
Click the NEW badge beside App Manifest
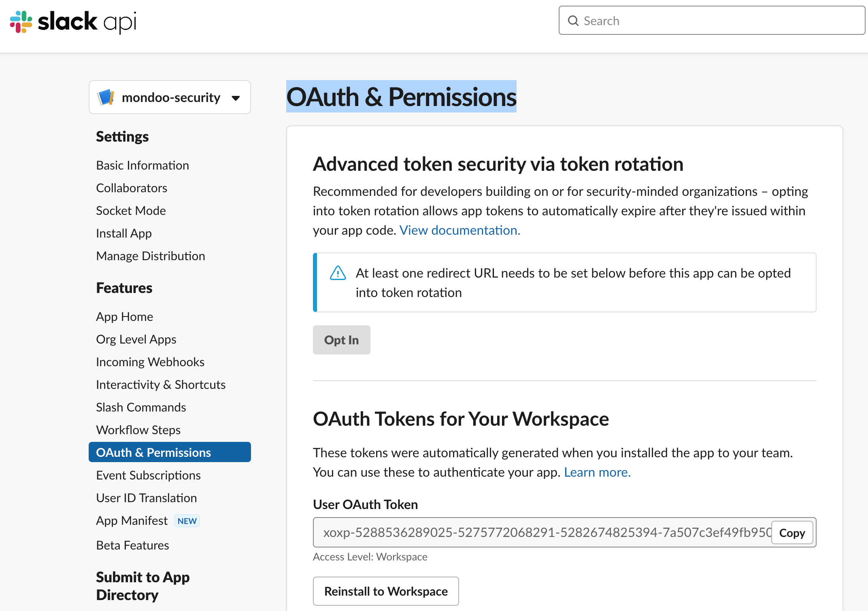pos(187,521)
